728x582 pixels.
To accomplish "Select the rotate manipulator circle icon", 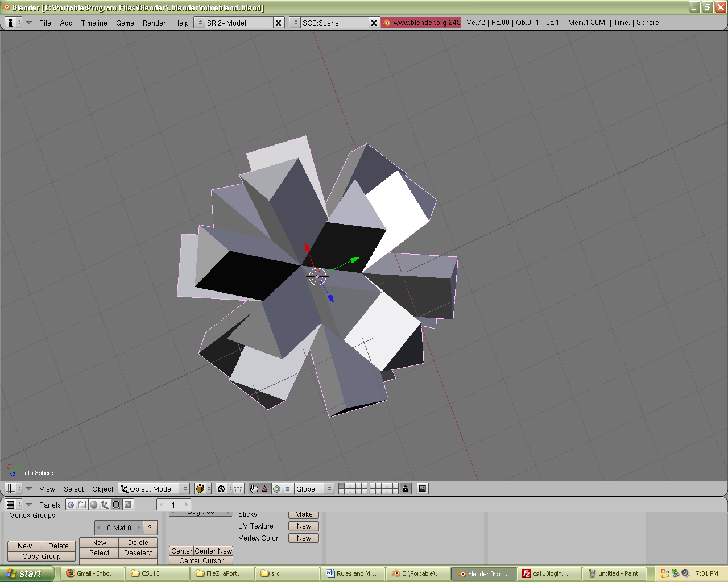I will 276,489.
